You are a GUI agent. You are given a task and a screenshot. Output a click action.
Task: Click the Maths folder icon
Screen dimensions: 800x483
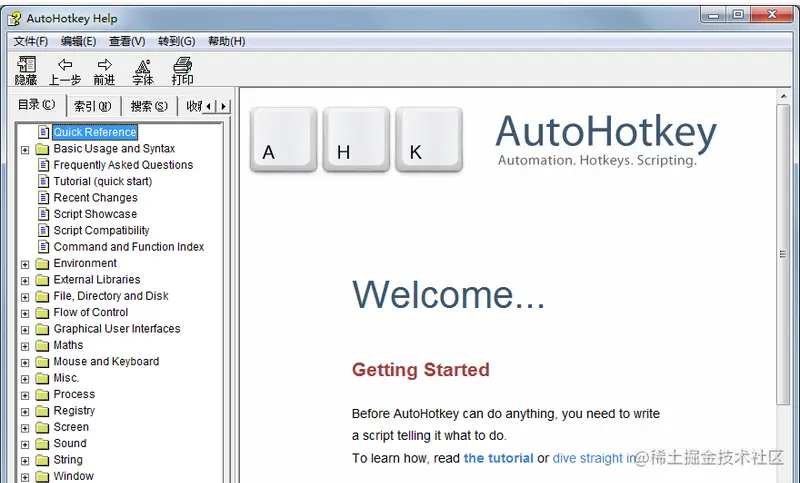pyautogui.click(x=42, y=345)
